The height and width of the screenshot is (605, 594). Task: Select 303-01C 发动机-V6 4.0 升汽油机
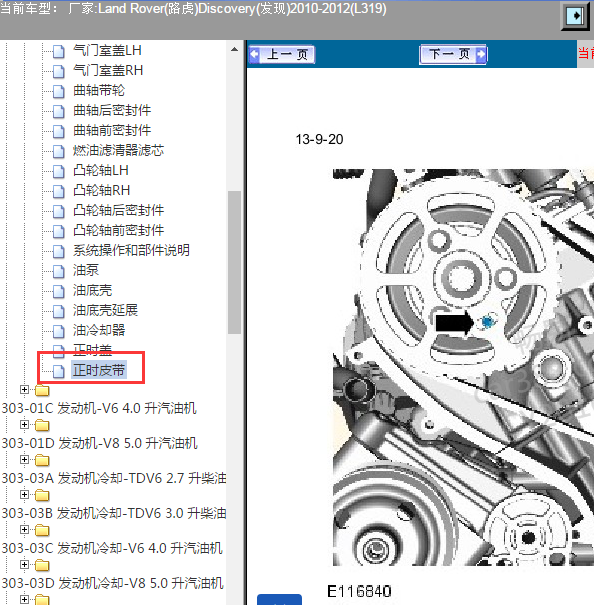pos(99,408)
